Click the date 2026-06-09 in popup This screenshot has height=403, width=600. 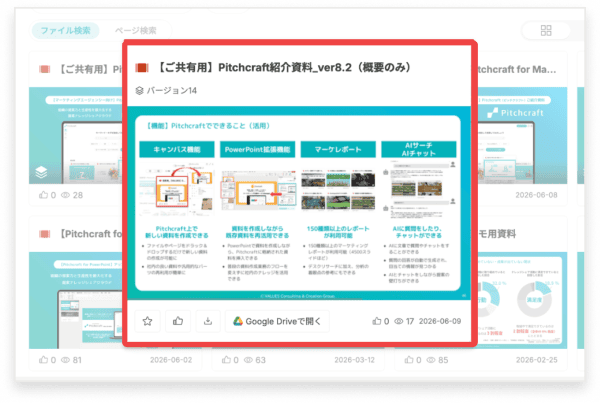(x=440, y=321)
